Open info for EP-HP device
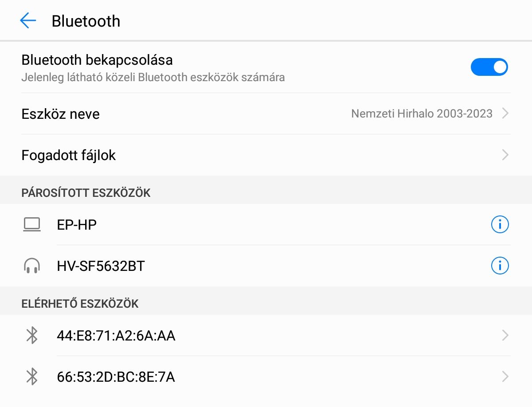Screen dimensions: 532x407 click(x=500, y=225)
